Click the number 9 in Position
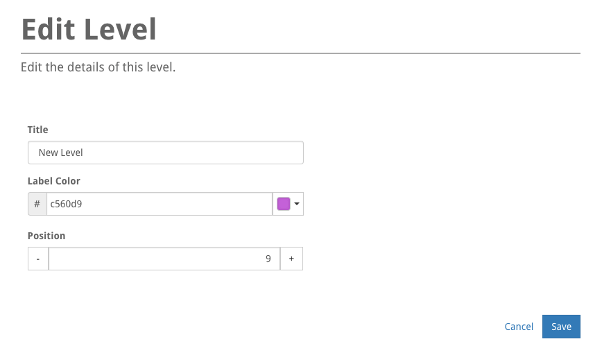602x364 pixels. pos(268,259)
